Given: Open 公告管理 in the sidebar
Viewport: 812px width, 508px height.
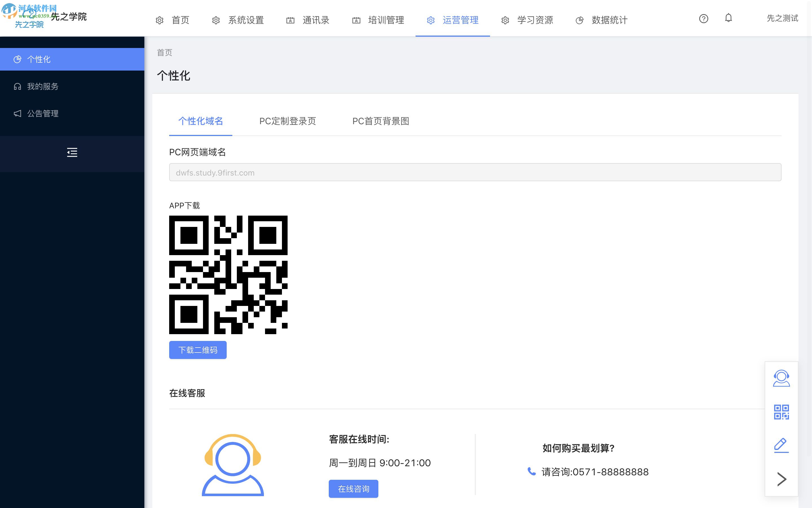Looking at the screenshot, I should click(x=72, y=113).
